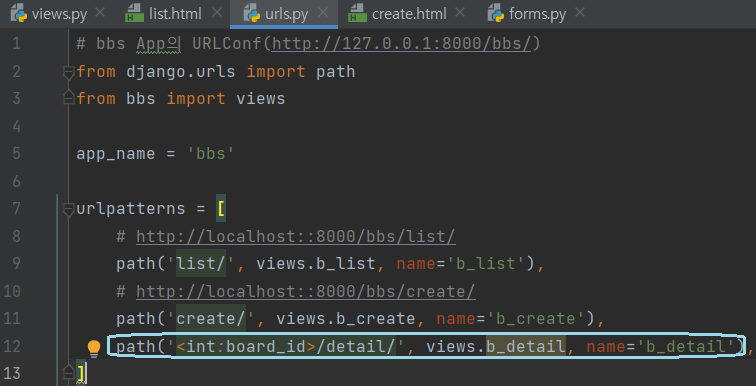Click the yellow intention lightbulb on line 12

pyautogui.click(x=94, y=348)
